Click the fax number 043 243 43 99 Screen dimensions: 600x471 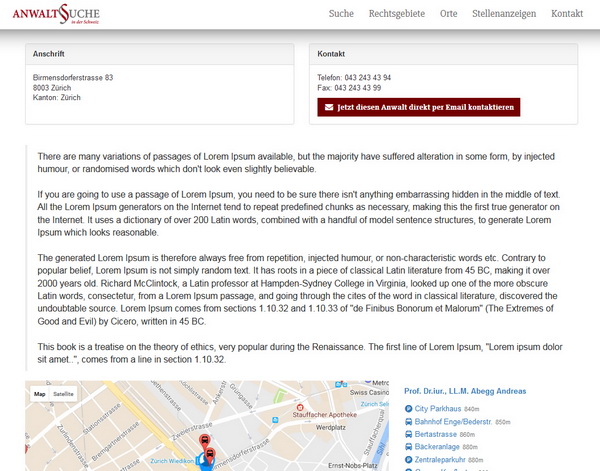357,88
